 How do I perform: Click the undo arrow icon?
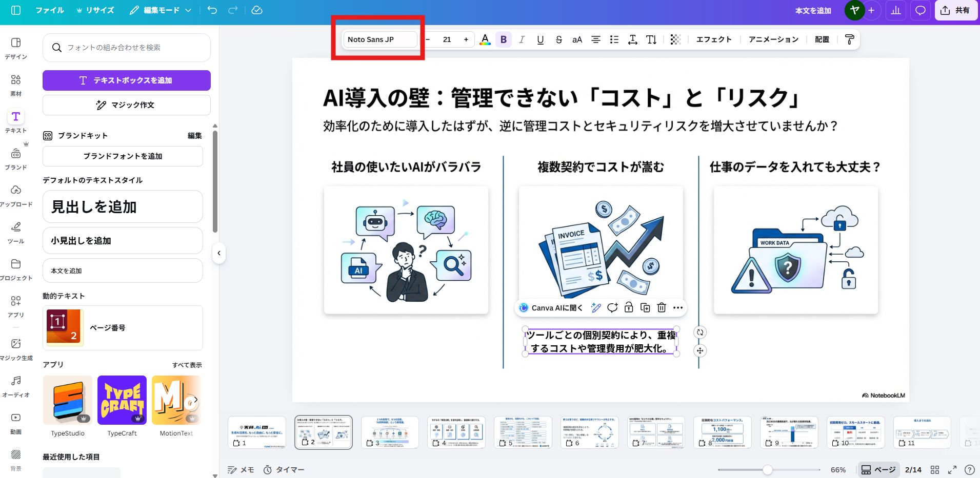click(212, 10)
